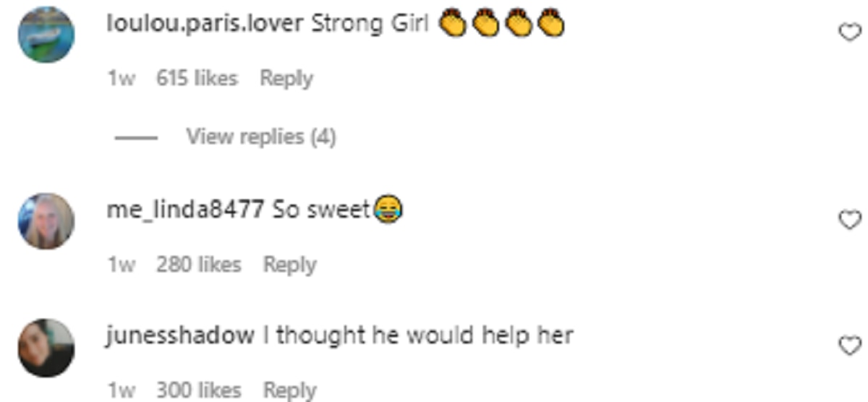The height and width of the screenshot is (402, 868).
Task: Click the 1w timestamp under So sweet
Action: pyautogui.click(x=121, y=265)
